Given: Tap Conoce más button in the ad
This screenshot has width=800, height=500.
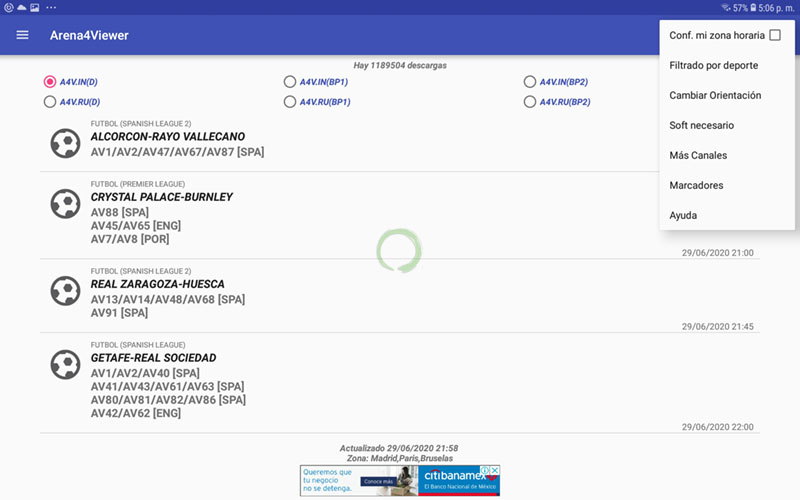Looking at the screenshot, I should tap(376, 481).
